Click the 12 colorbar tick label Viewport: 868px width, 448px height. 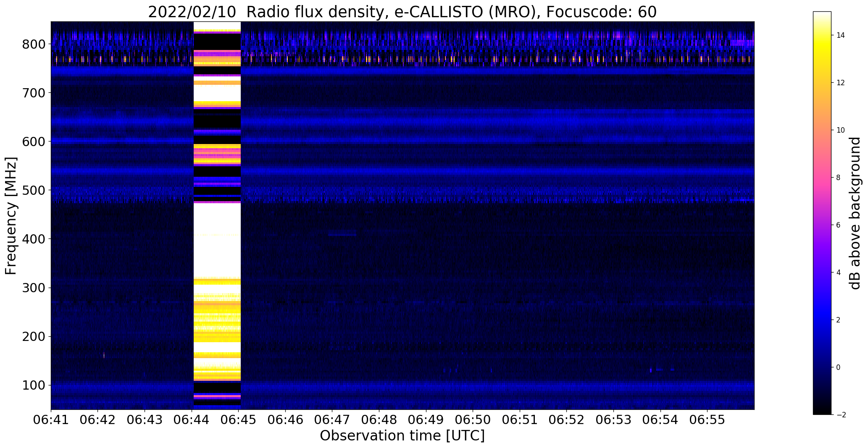tap(841, 83)
